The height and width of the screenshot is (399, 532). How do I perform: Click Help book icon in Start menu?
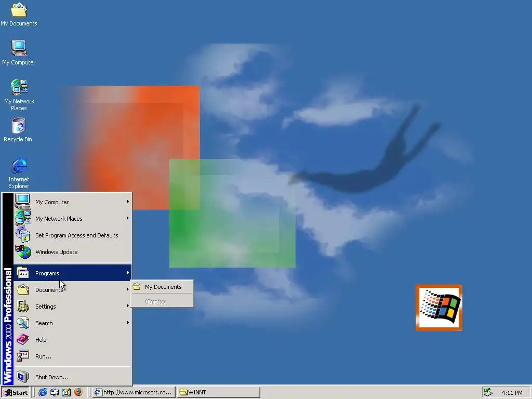pos(23,339)
